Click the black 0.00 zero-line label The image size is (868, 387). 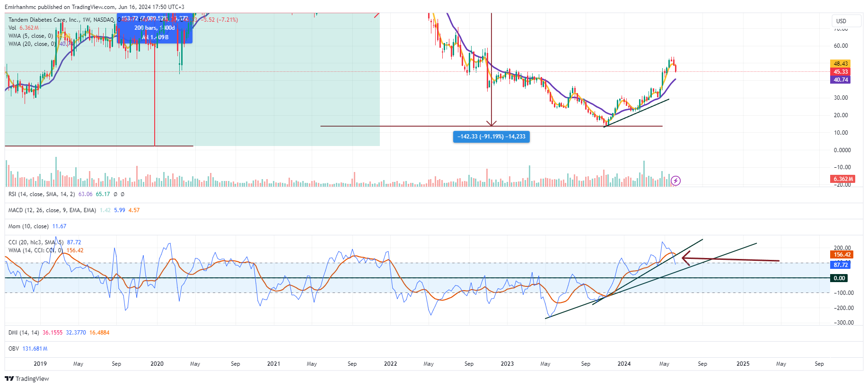tap(839, 278)
